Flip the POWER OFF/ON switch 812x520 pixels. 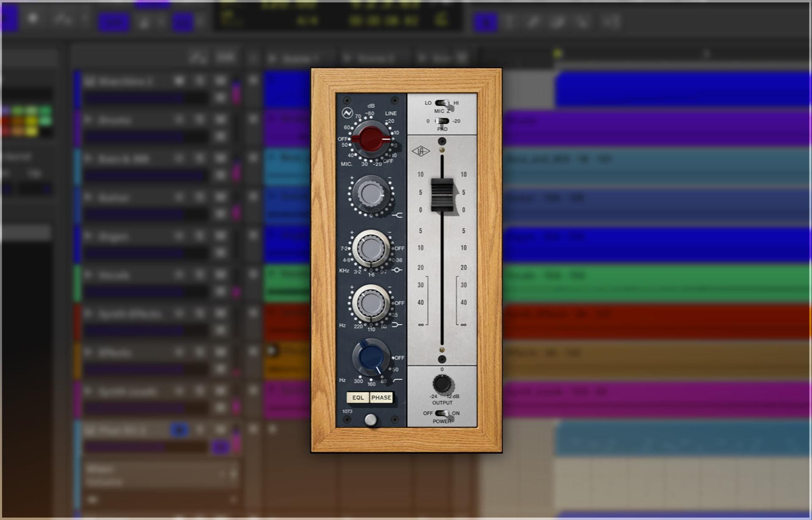(x=442, y=413)
